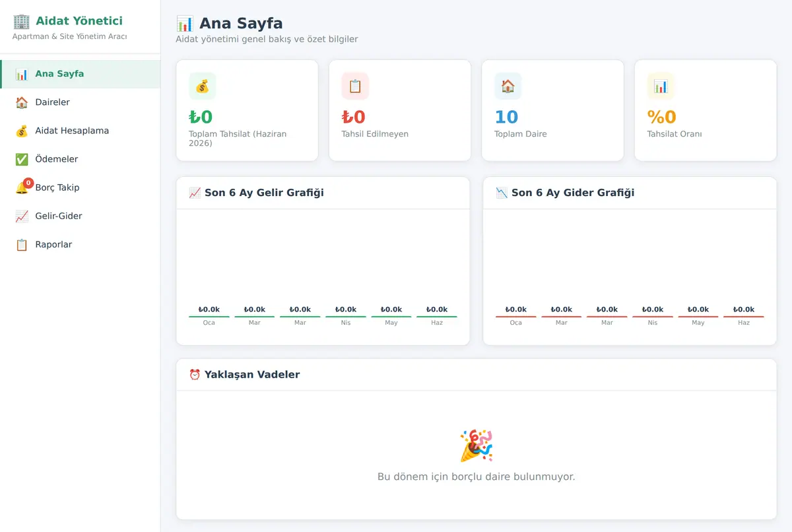Image resolution: width=792 pixels, height=532 pixels.
Task: Go to Aidat Hesaplama in sidebar
Action: (80, 131)
